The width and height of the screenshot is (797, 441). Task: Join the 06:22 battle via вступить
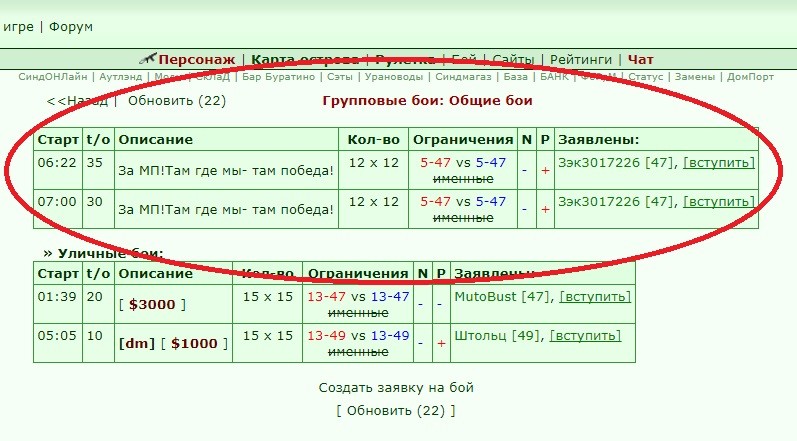coord(719,163)
